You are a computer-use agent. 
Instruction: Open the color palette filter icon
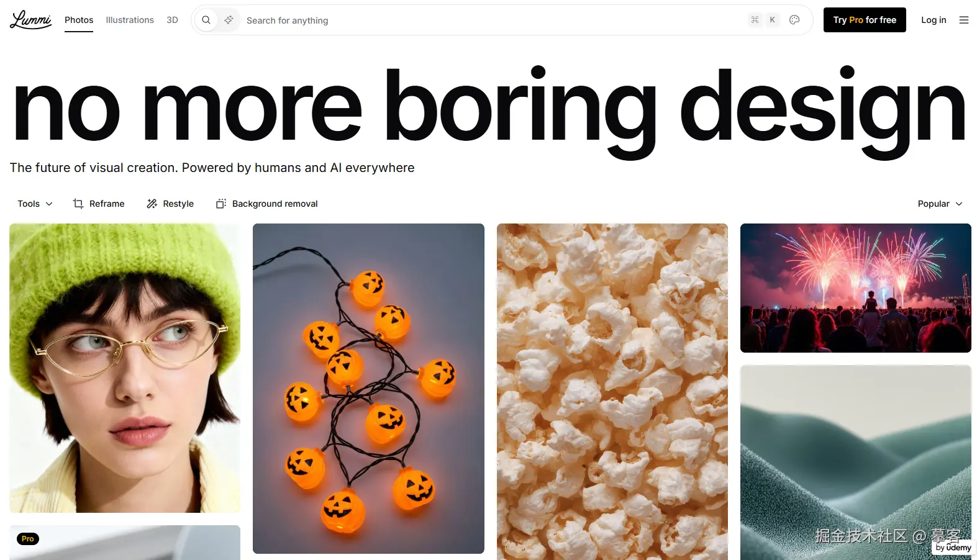point(794,20)
